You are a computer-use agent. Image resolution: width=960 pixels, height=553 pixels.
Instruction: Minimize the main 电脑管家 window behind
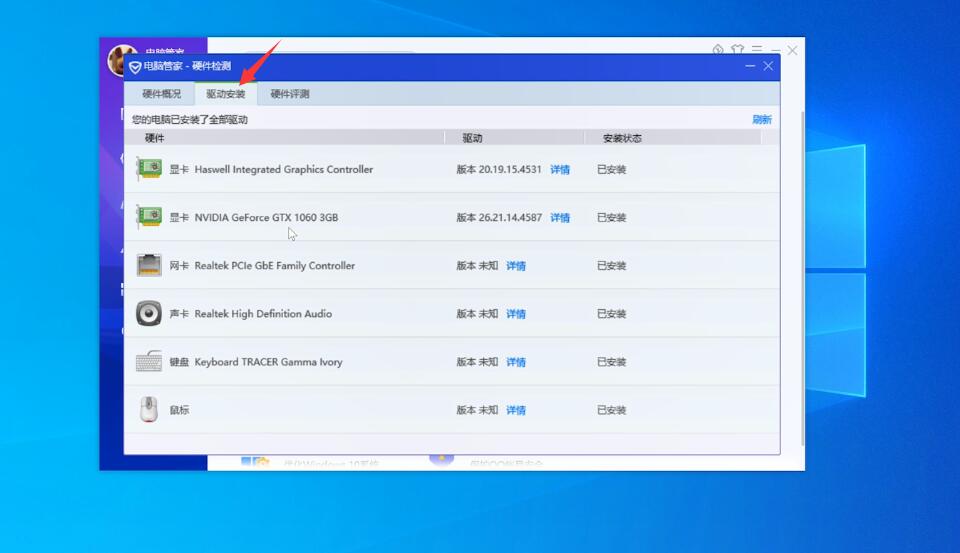775,50
